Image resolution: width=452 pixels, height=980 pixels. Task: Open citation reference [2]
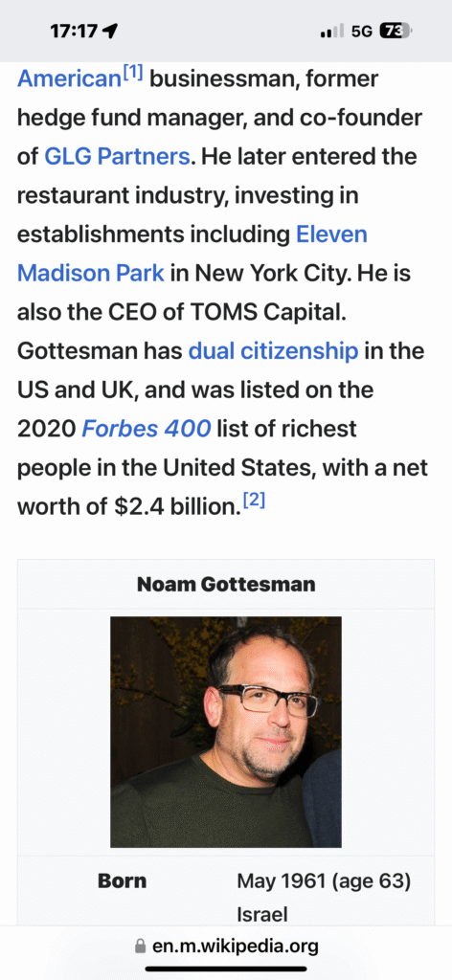255,502
